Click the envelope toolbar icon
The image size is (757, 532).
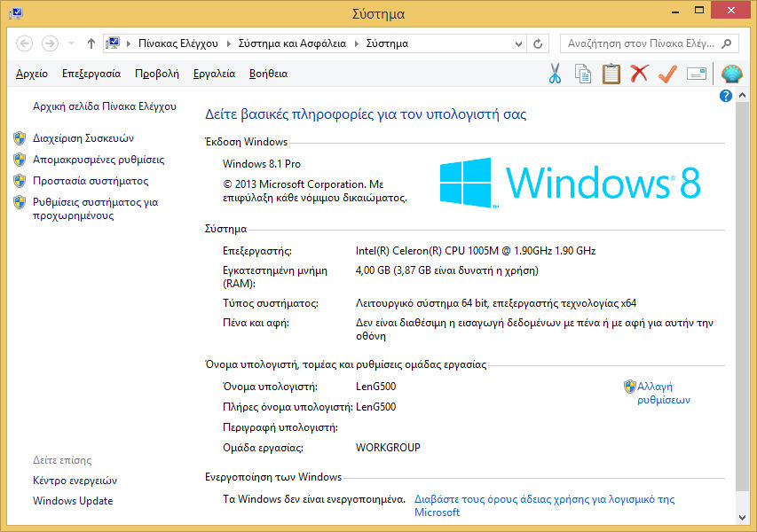pos(696,74)
